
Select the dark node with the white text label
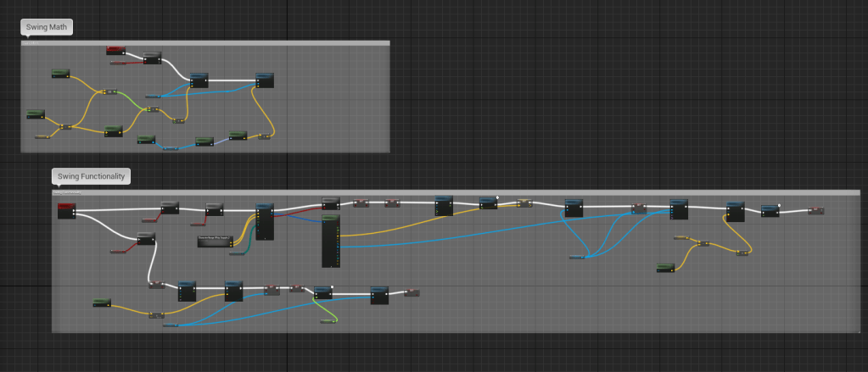click(215, 241)
